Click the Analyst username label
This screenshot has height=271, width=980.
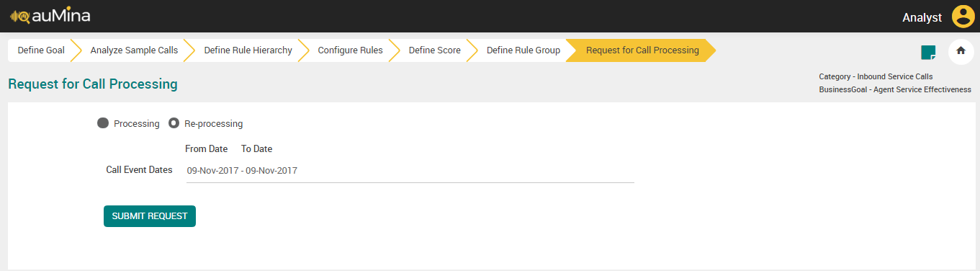coord(922,17)
